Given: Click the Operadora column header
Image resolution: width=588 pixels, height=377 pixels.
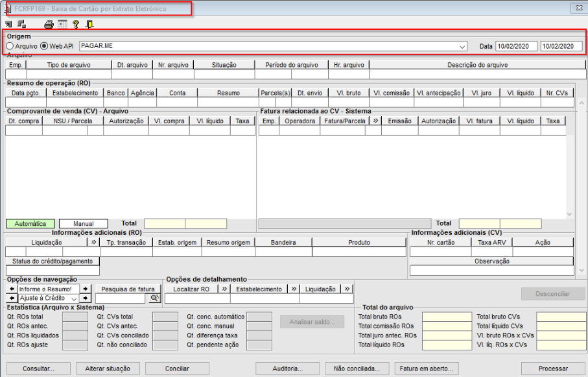Looking at the screenshot, I should (300, 121).
